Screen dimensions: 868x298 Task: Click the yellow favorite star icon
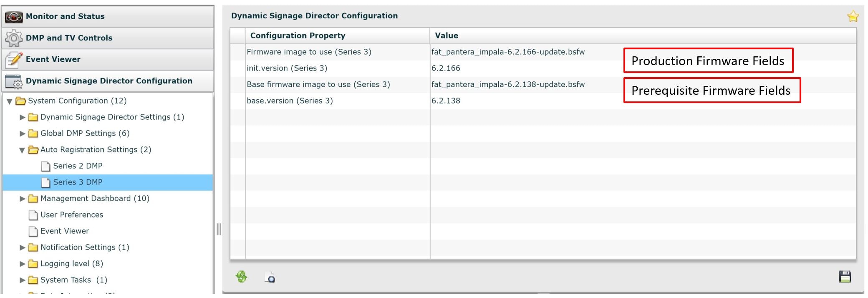coord(853,16)
